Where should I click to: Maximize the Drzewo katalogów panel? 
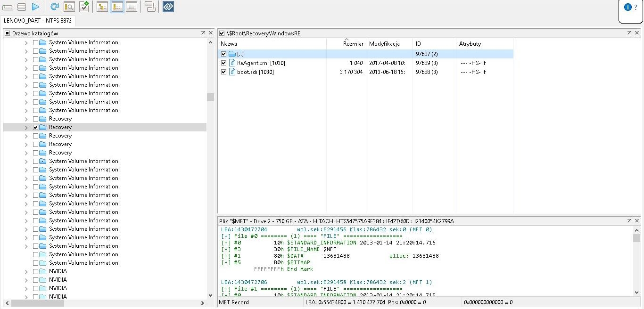click(x=203, y=33)
